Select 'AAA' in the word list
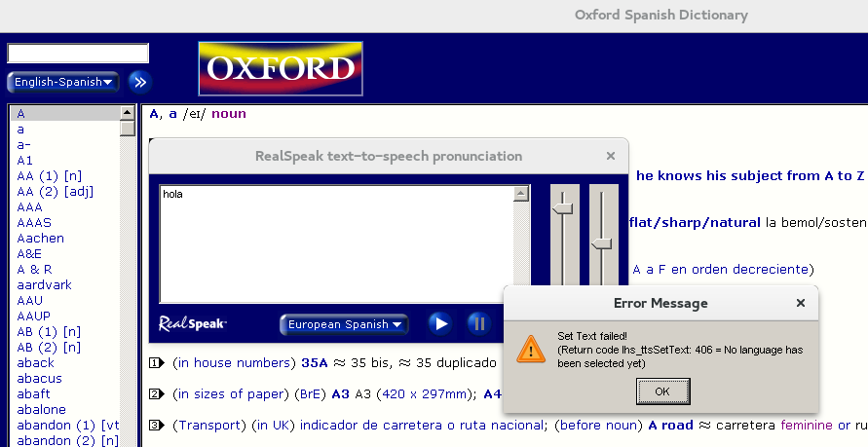This screenshot has height=447, width=868. coord(30,206)
